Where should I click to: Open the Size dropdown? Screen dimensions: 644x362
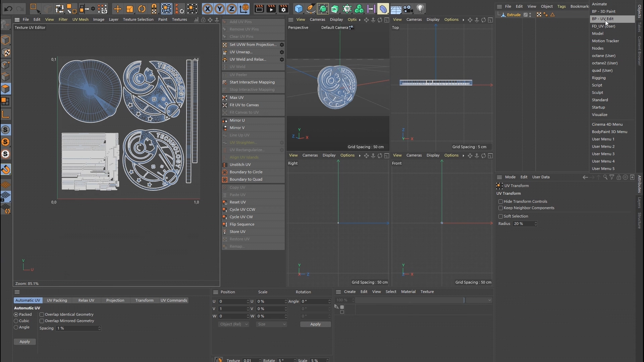271,324
